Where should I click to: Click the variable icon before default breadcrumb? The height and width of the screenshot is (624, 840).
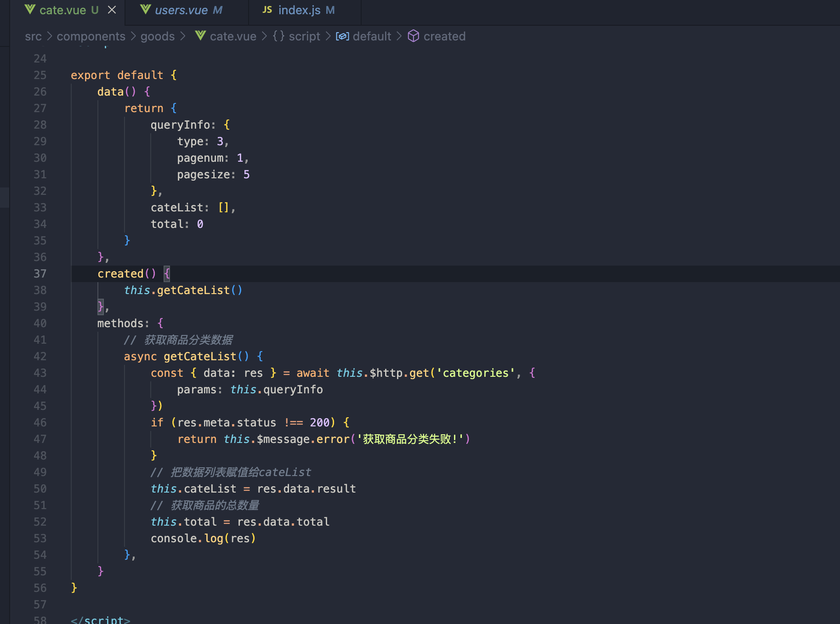342,36
